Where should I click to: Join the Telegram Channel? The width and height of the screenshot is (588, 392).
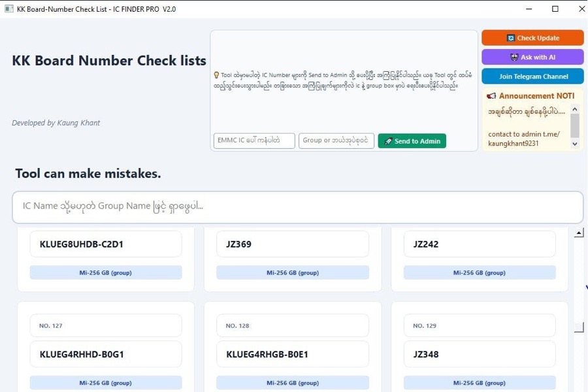[x=532, y=76]
